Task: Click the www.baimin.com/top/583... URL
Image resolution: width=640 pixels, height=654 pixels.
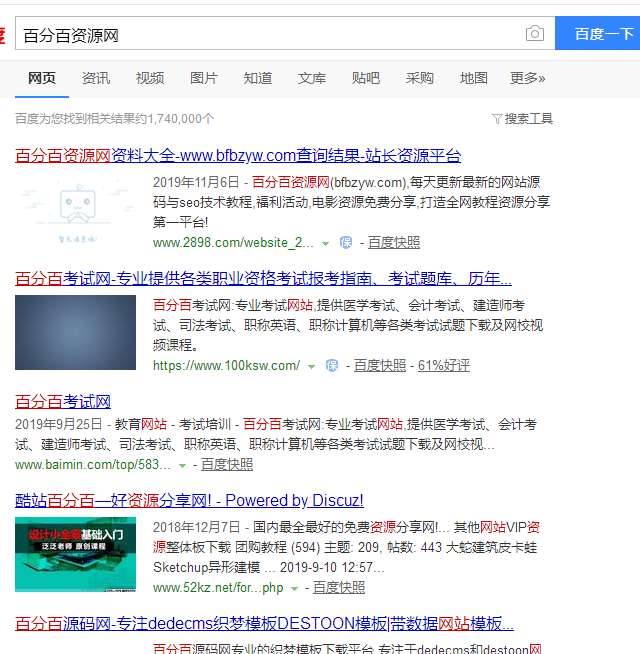Action: pos(93,464)
